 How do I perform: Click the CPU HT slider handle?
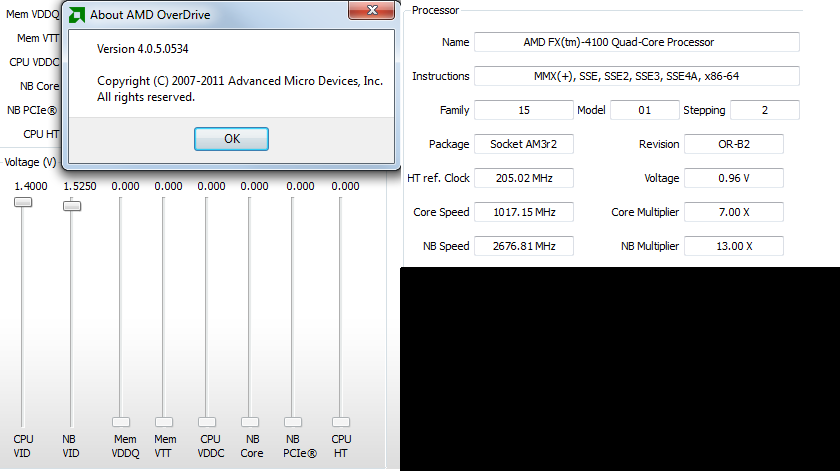[x=341, y=422]
